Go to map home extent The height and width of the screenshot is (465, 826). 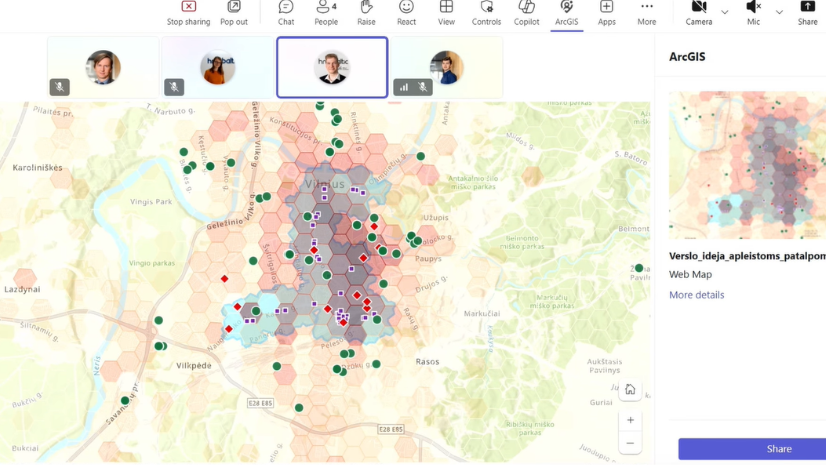(x=630, y=390)
